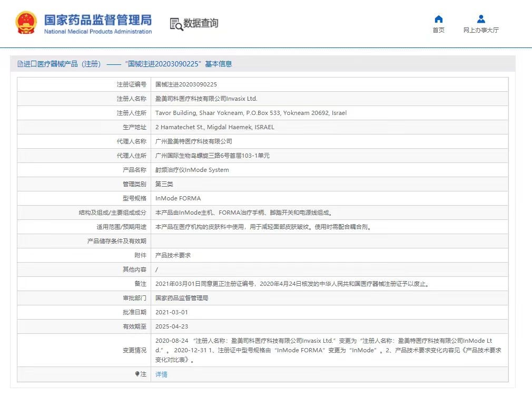Image resolution: width=532 pixels, height=395 pixels.
Task: Click the 本产品在医疗机构的皮肤科中使用 scope text
Action: click(x=264, y=227)
